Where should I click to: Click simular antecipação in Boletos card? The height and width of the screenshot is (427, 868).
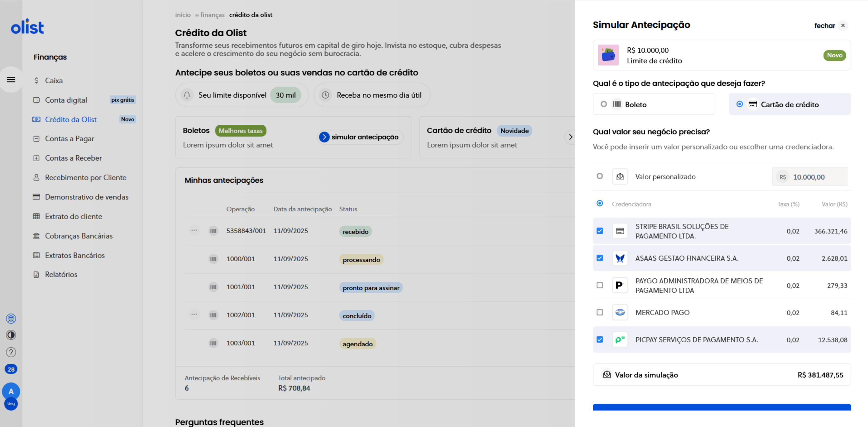360,137
